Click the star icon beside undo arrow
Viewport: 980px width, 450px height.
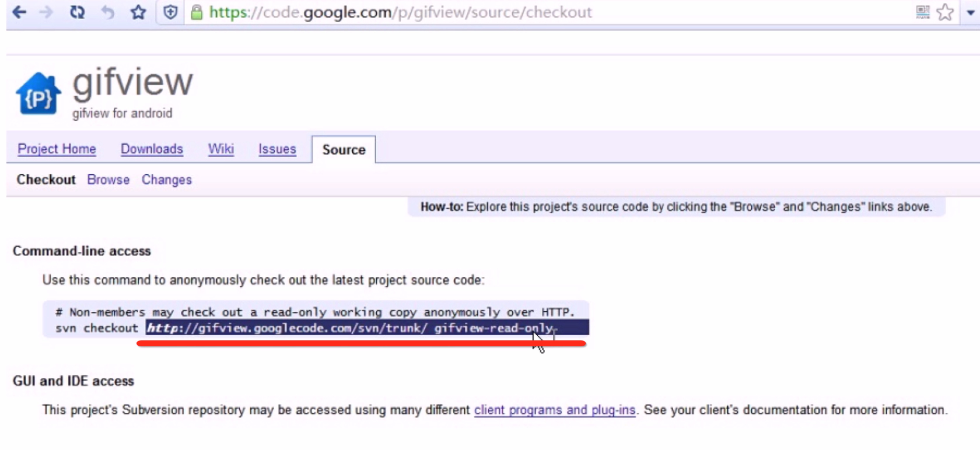click(x=139, y=12)
